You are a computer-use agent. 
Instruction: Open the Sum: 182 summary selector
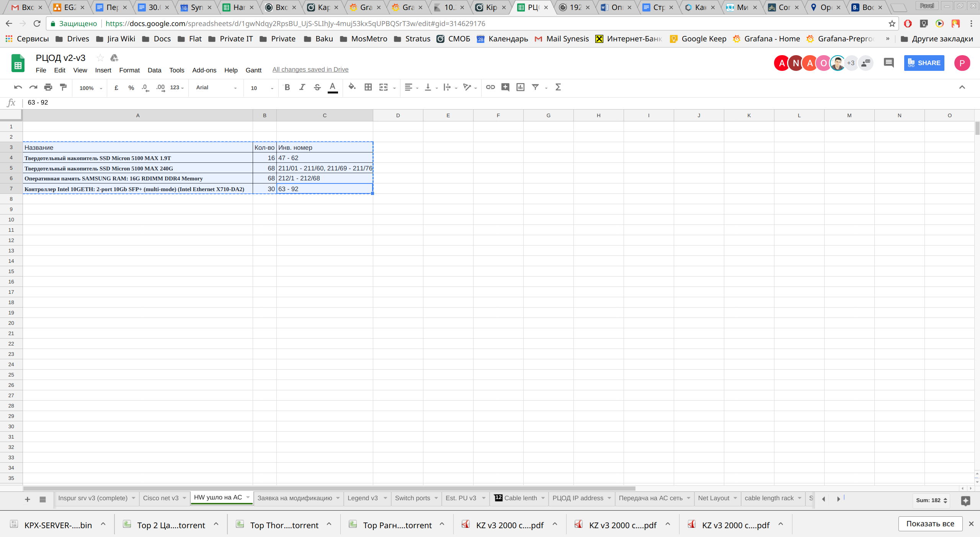pos(931,500)
